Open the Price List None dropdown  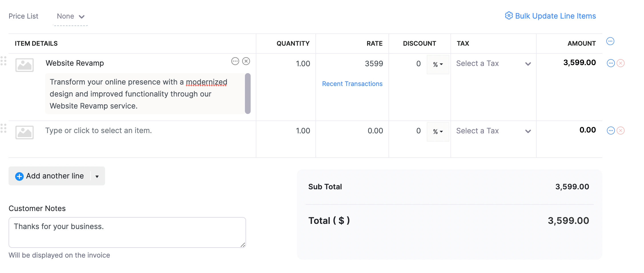(x=71, y=16)
